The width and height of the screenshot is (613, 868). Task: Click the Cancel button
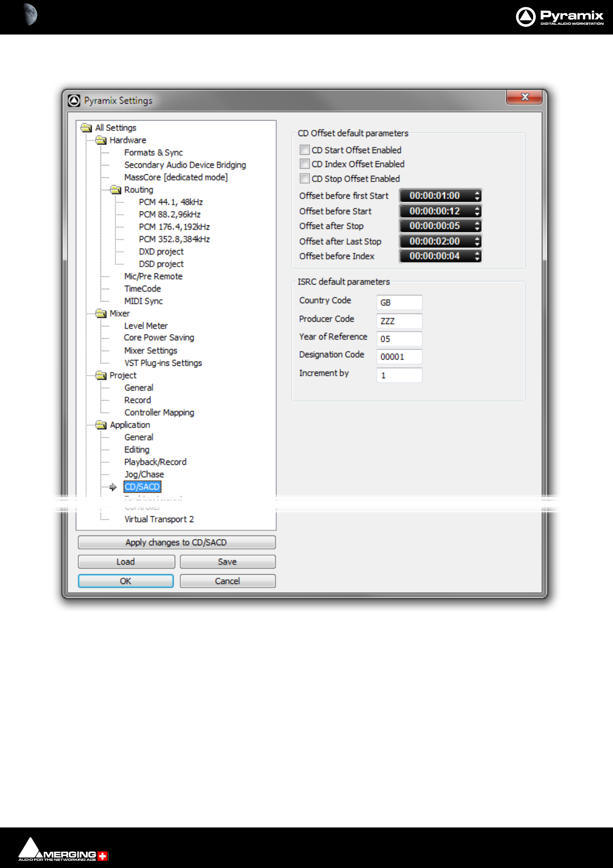[228, 581]
